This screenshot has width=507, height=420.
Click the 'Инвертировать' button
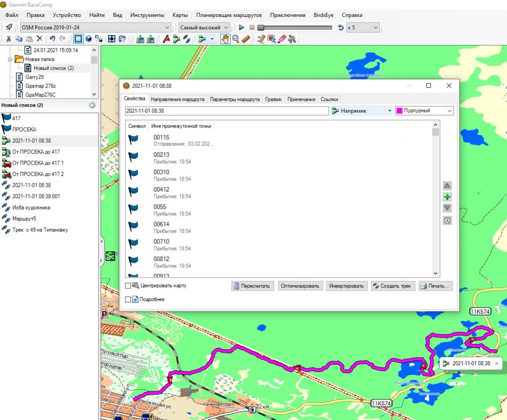coord(347,286)
